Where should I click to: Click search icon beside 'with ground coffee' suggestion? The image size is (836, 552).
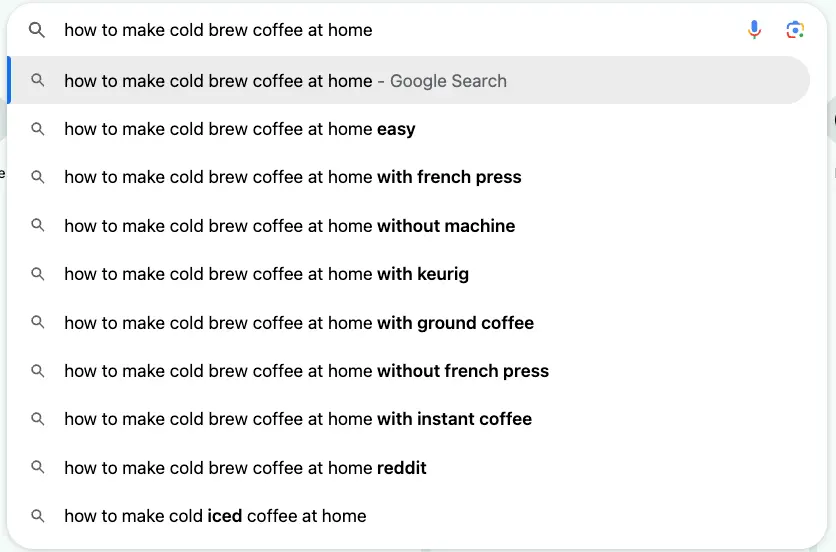pyautogui.click(x=37, y=322)
